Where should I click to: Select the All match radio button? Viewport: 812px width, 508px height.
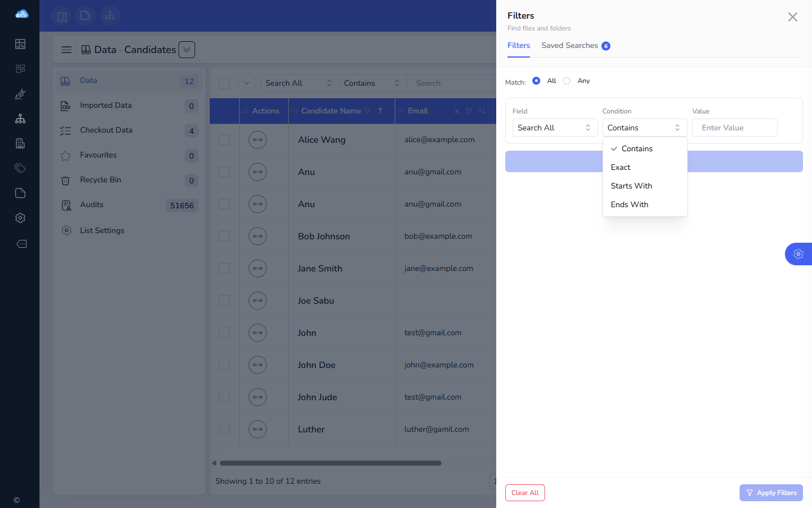click(x=536, y=81)
